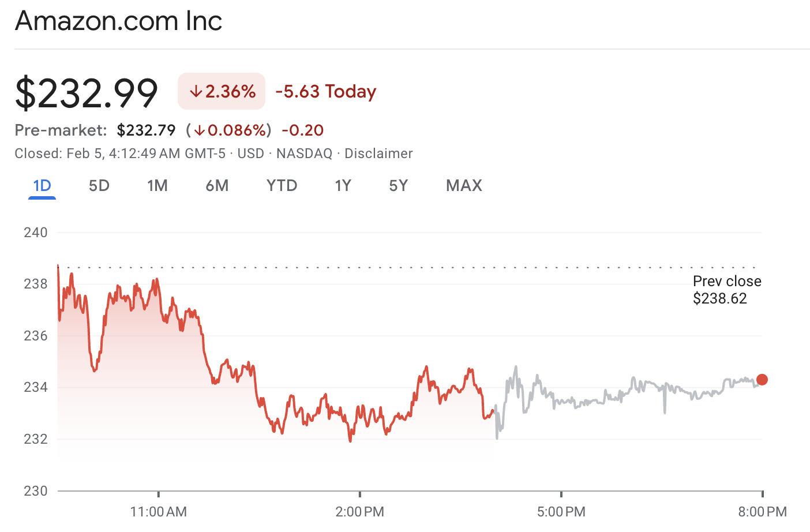
Task: Click the Prev close $238.62 label
Action: (x=726, y=290)
